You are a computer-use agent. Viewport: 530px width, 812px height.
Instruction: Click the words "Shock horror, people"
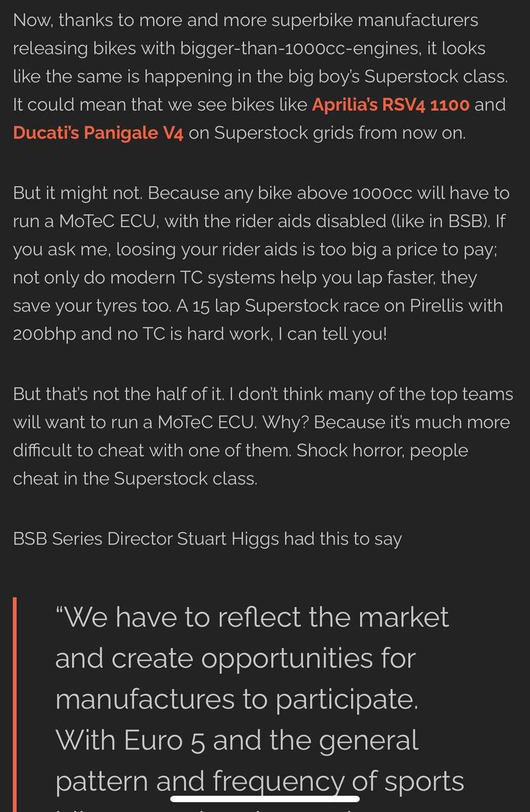382,451
